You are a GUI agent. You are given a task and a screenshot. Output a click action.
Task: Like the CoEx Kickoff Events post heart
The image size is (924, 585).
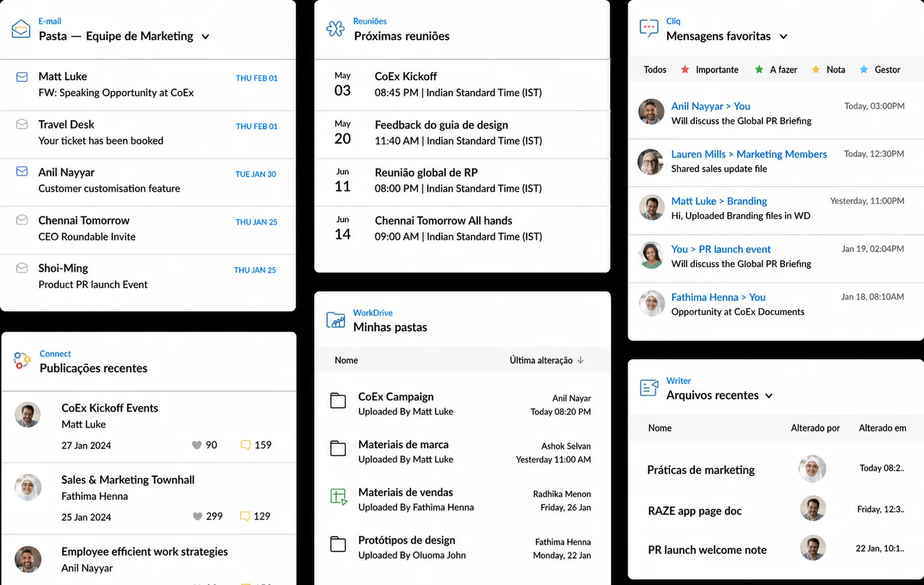click(197, 445)
